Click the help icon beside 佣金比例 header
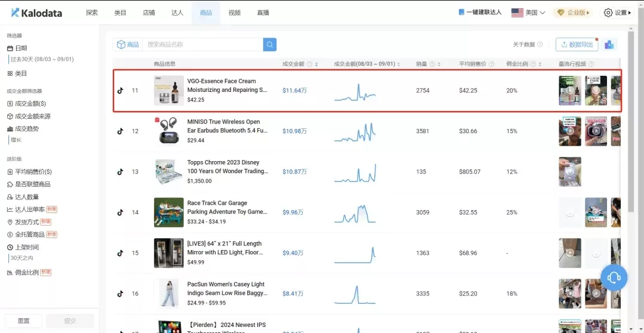Viewport: 644px width, 333px height. (x=533, y=64)
